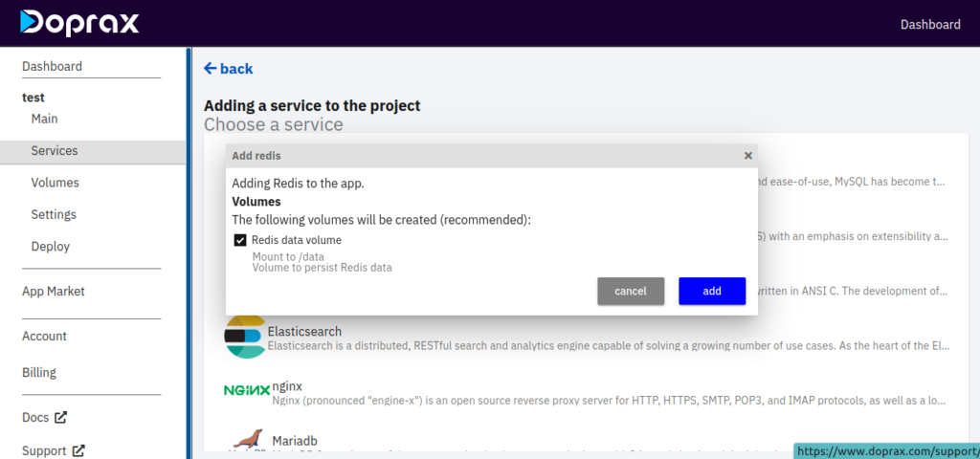Open Deploy in the sidebar
This screenshot has width=980, height=459.
[51, 247]
